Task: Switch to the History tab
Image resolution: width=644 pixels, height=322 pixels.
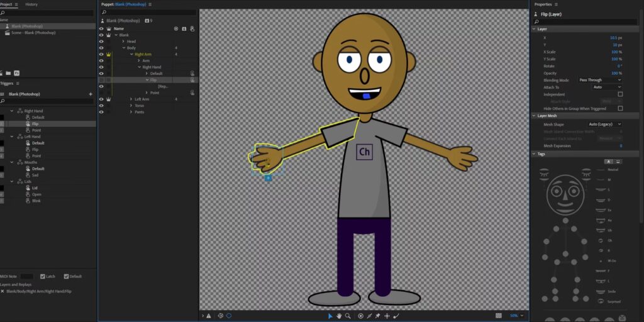Action: point(31,4)
